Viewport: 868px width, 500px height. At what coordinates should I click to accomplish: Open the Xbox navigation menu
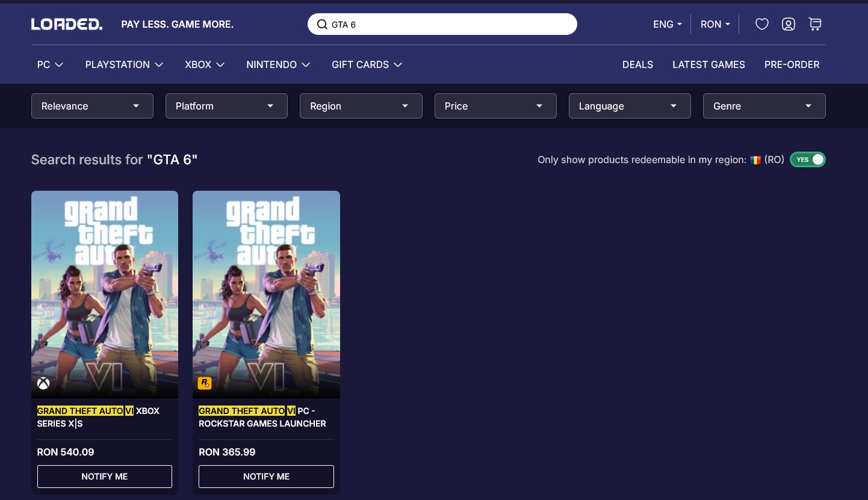[205, 64]
